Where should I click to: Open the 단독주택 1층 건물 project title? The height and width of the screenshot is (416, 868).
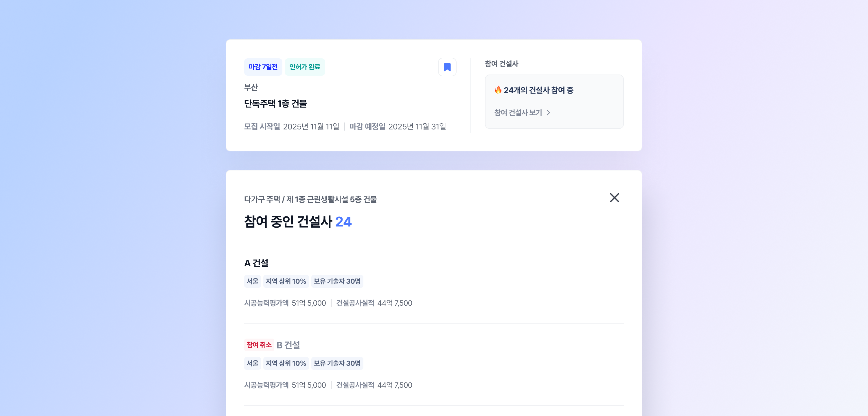275,104
